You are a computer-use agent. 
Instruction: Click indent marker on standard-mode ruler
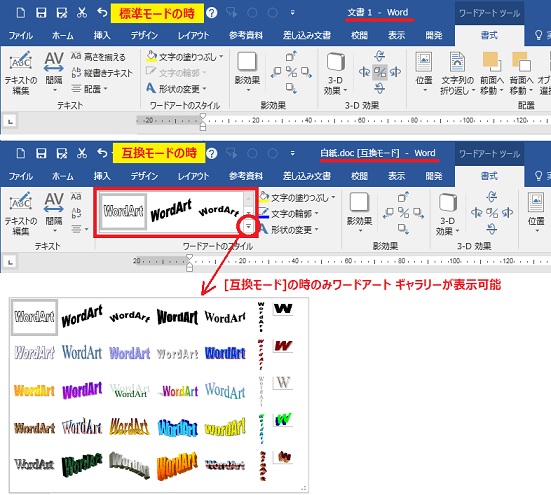pos(202,122)
